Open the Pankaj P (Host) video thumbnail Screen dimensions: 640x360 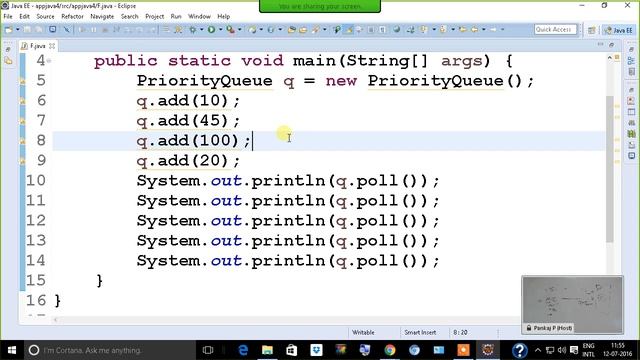(572, 304)
